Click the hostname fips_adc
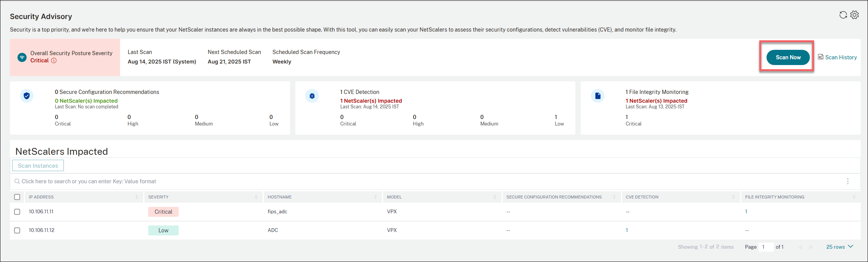The image size is (868, 262). click(x=277, y=211)
